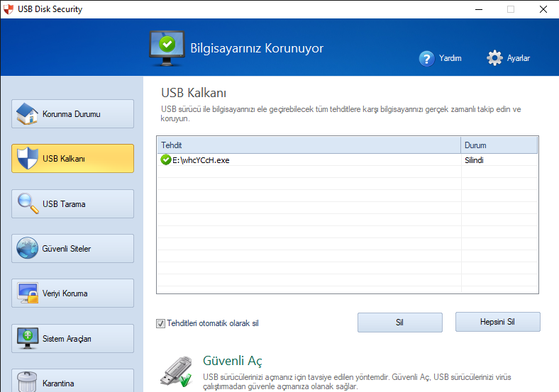Click the monitor plus icon for Sistem Araçları

(28, 338)
